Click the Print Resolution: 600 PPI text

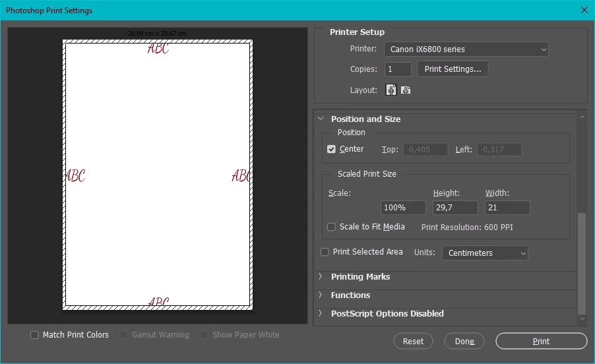(x=467, y=227)
